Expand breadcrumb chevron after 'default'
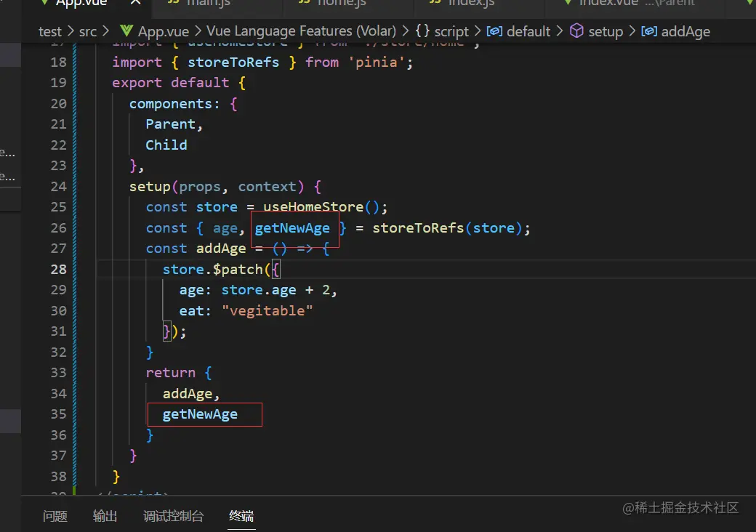 tap(559, 31)
